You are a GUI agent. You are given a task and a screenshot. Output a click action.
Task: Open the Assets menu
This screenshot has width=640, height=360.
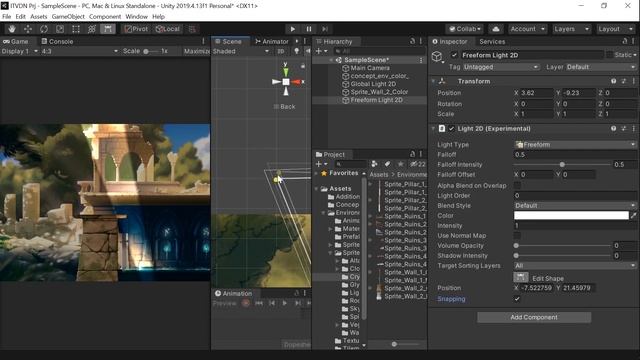pyautogui.click(x=39, y=17)
